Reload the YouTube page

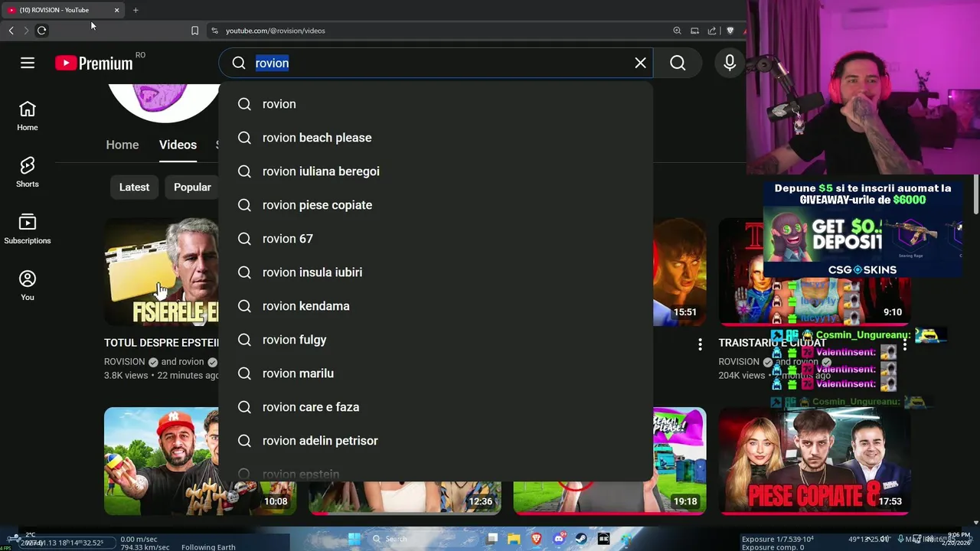pyautogui.click(x=41, y=31)
